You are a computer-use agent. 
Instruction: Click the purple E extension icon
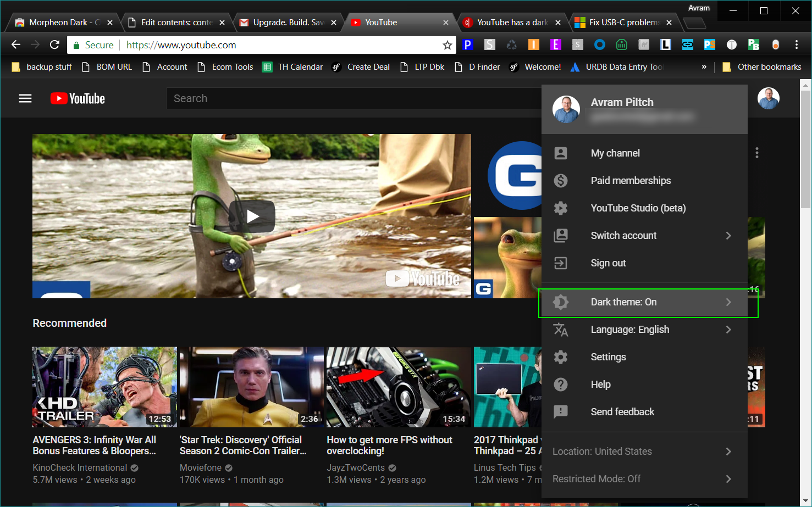pos(556,44)
